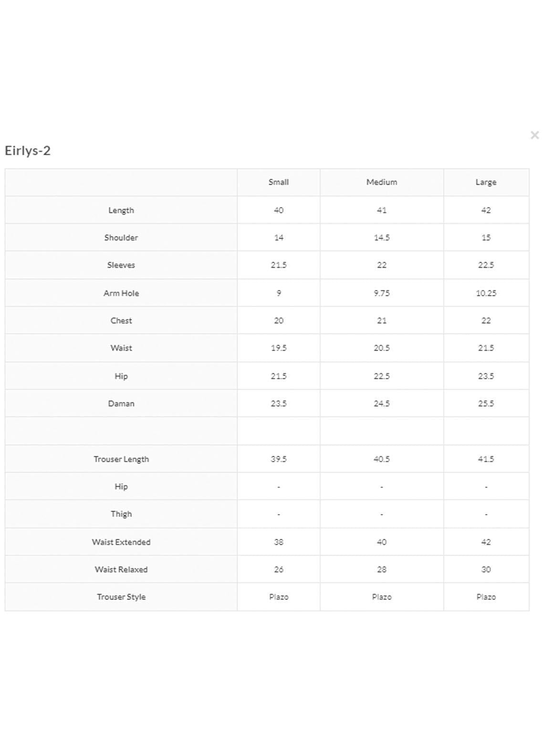Click the Shoulder row label

coord(121,238)
